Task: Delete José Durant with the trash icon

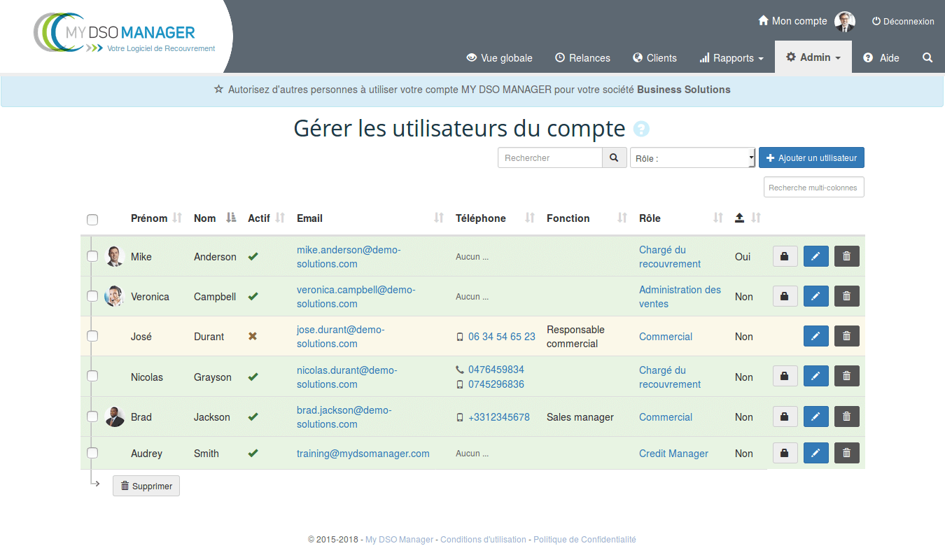Action: tap(846, 336)
